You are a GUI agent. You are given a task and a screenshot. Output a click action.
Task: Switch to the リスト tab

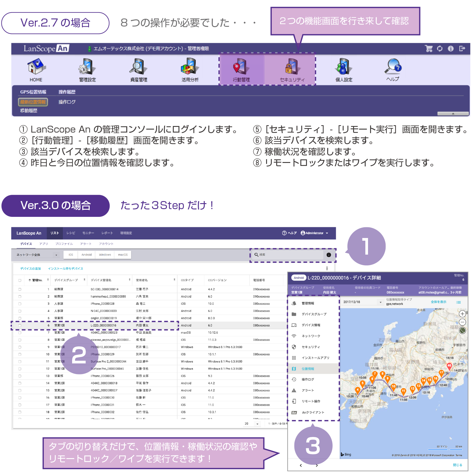[x=55, y=233]
